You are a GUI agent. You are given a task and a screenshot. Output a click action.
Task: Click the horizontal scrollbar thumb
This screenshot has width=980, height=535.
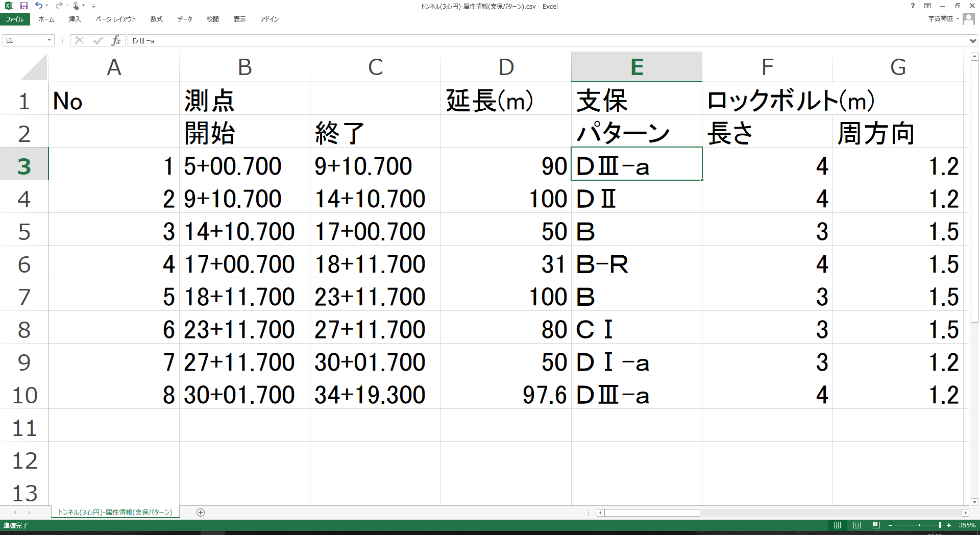coord(652,513)
